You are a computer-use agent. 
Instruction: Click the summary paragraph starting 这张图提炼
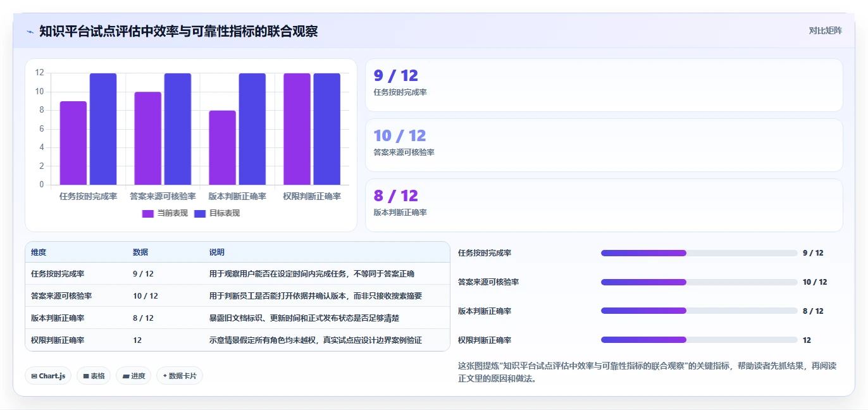tap(647, 372)
